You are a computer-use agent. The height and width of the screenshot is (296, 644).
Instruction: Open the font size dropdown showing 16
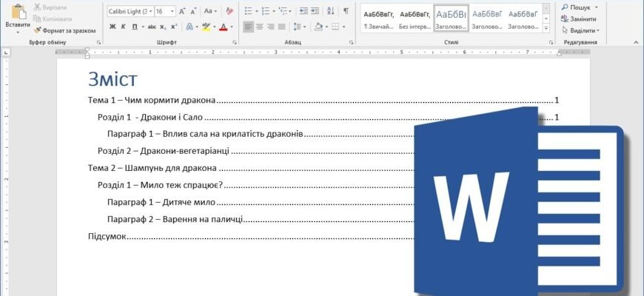click(x=172, y=11)
